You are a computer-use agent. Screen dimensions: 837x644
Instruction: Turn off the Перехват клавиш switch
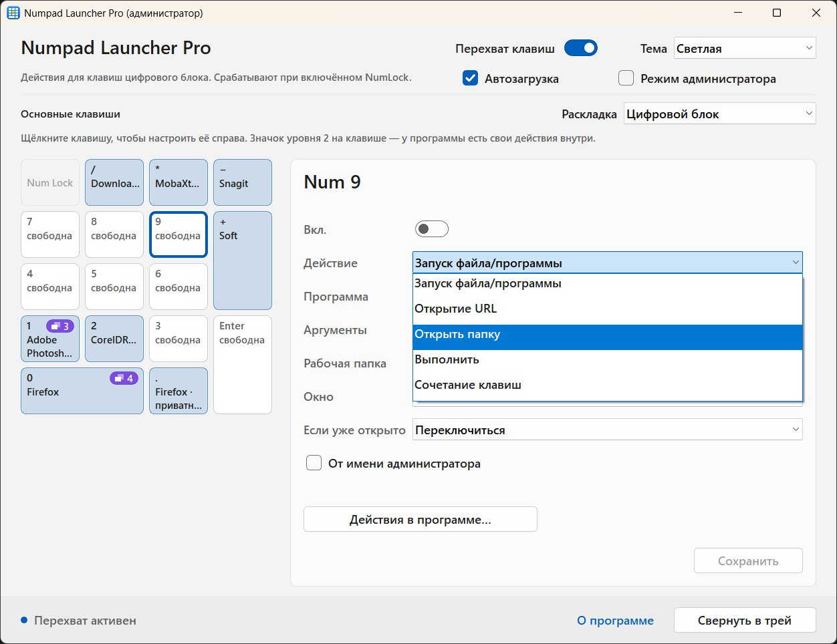581,48
